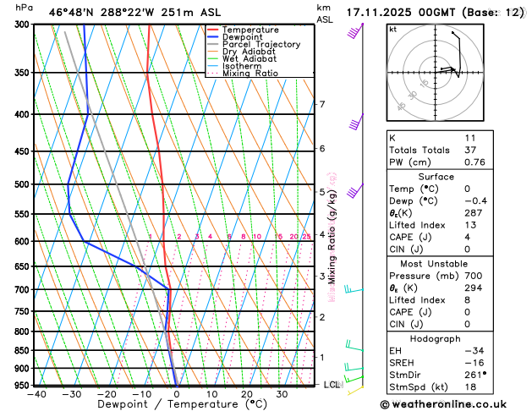The height and width of the screenshot is (411, 532).
Task: Click the Surface 'Dewp (°C)' value -0.4
Action: [x=475, y=200]
